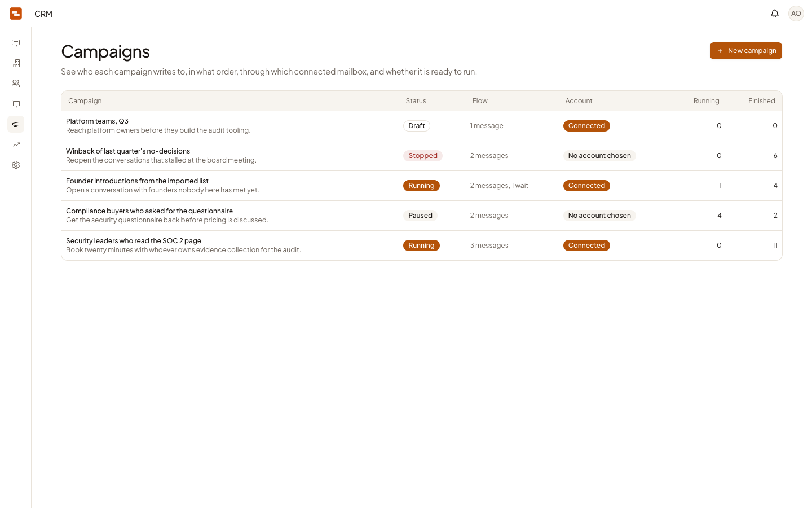
Task: Click the CRM app logo
Action: tap(16, 14)
